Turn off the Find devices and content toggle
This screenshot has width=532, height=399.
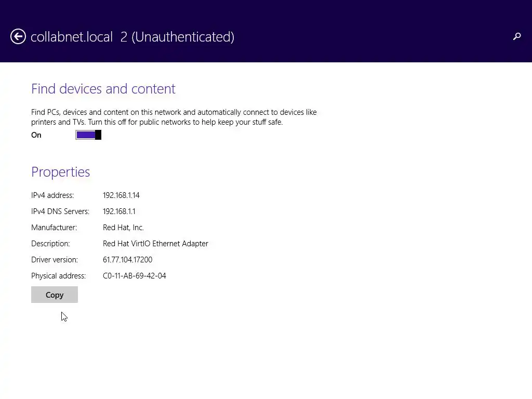pyautogui.click(x=88, y=135)
